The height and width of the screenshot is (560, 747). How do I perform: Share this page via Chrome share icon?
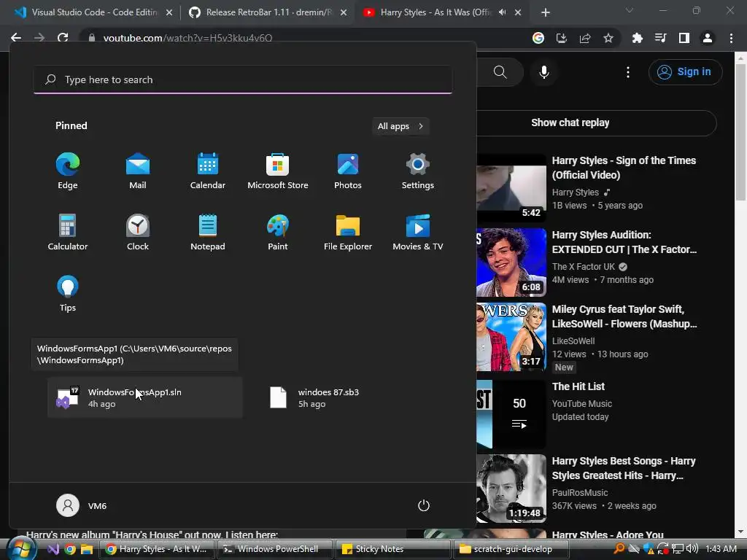(585, 38)
